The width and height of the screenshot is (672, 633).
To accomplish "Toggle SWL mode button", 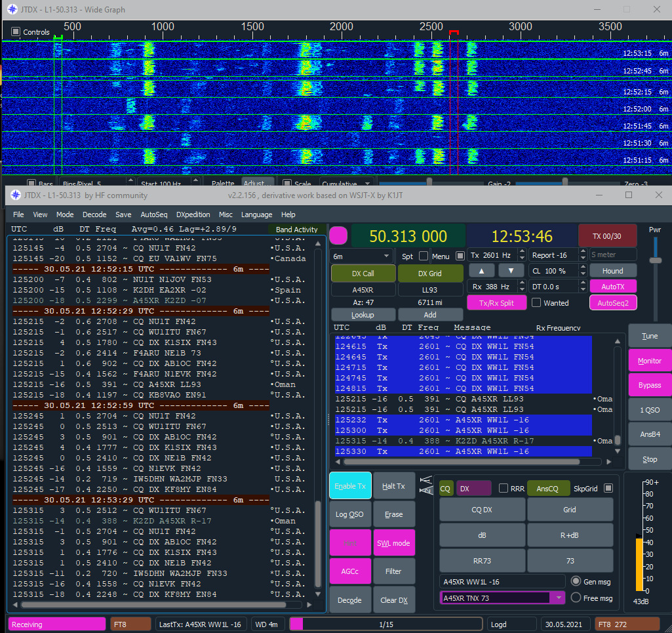I will tap(393, 543).
